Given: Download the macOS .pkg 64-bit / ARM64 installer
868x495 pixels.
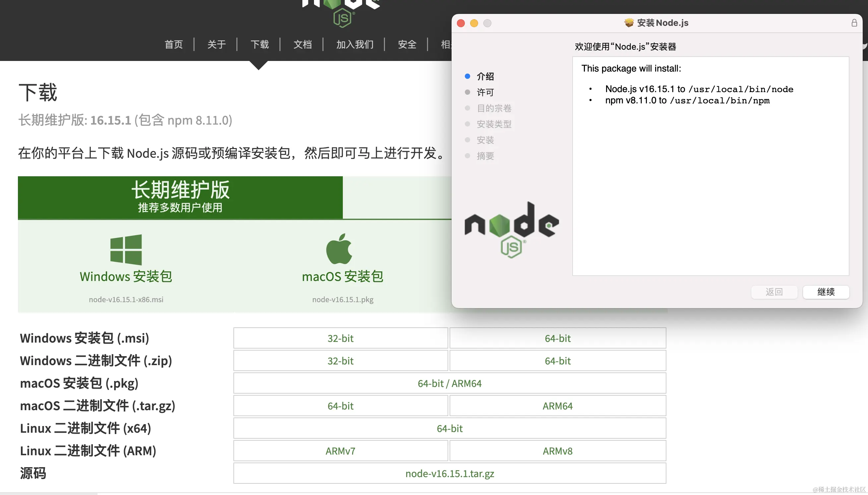Looking at the screenshot, I should click(449, 383).
